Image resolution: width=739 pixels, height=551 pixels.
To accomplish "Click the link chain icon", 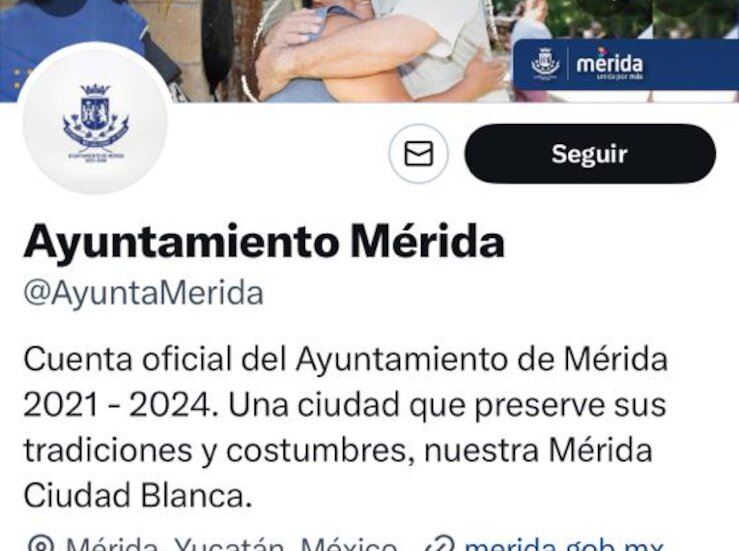I will click(439, 544).
